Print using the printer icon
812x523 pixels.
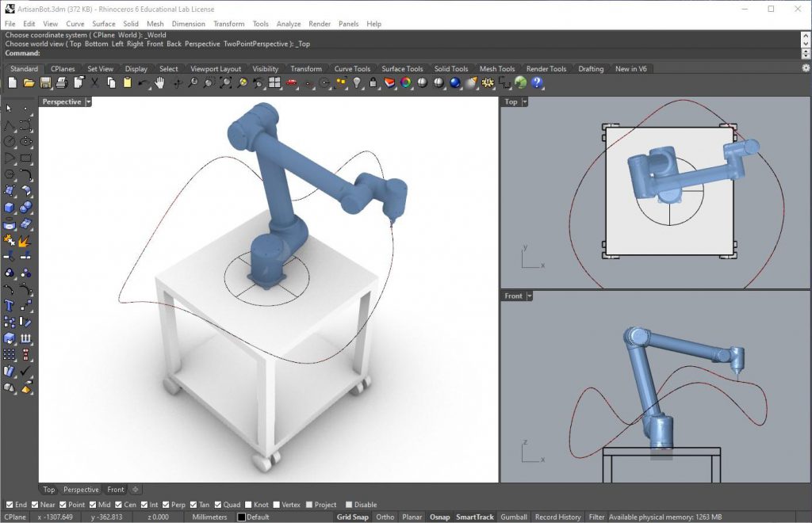coord(62,82)
